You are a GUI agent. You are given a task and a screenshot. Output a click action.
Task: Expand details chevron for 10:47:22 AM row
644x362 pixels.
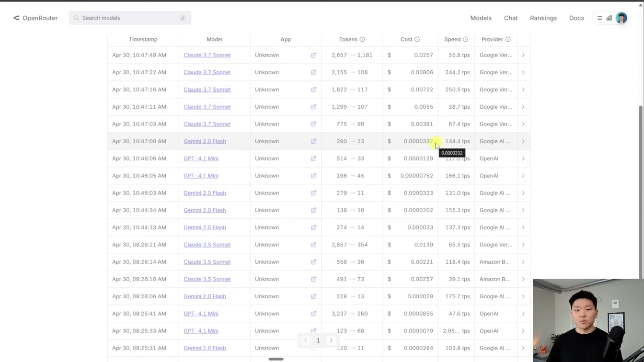point(523,72)
